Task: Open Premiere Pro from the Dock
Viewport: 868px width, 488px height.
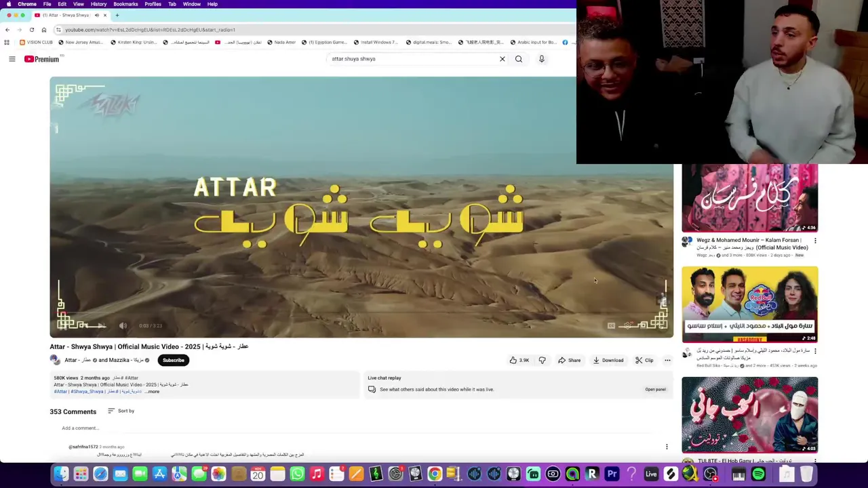Action: 612,474
